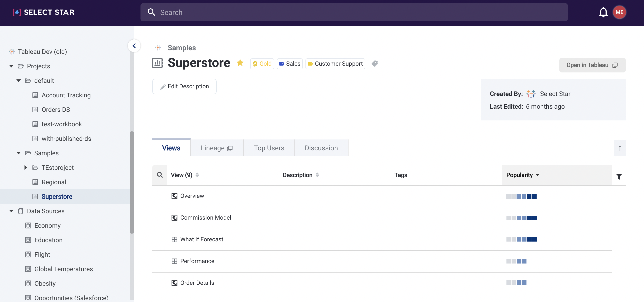Open the ME user avatar menu
The width and height of the screenshot is (644, 302).
pyautogui.click(x=619, y=12)
